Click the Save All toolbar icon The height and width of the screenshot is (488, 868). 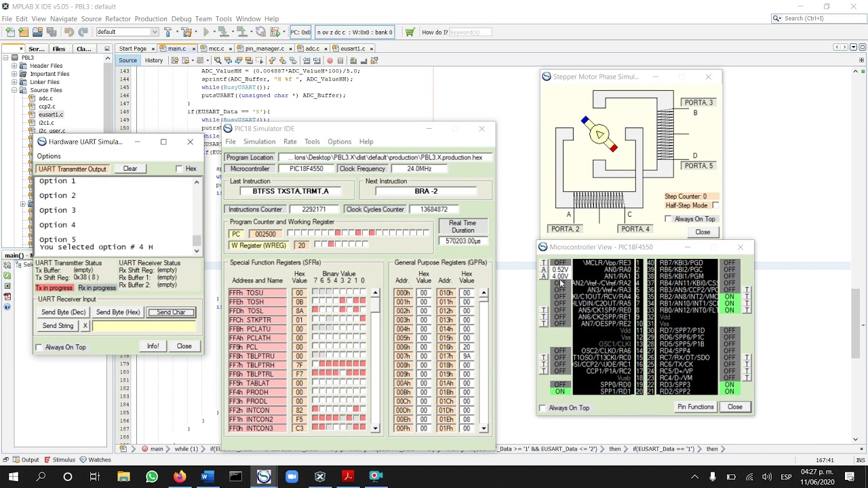[x=52, y=32]
